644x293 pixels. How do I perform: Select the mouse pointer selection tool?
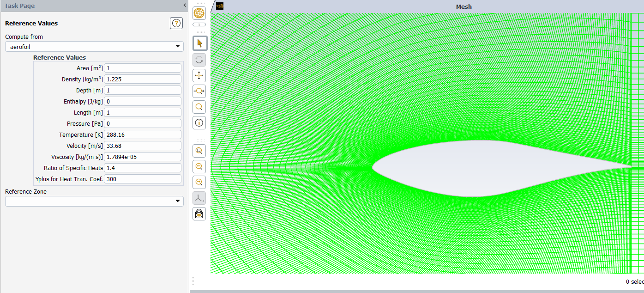(199, 43)
